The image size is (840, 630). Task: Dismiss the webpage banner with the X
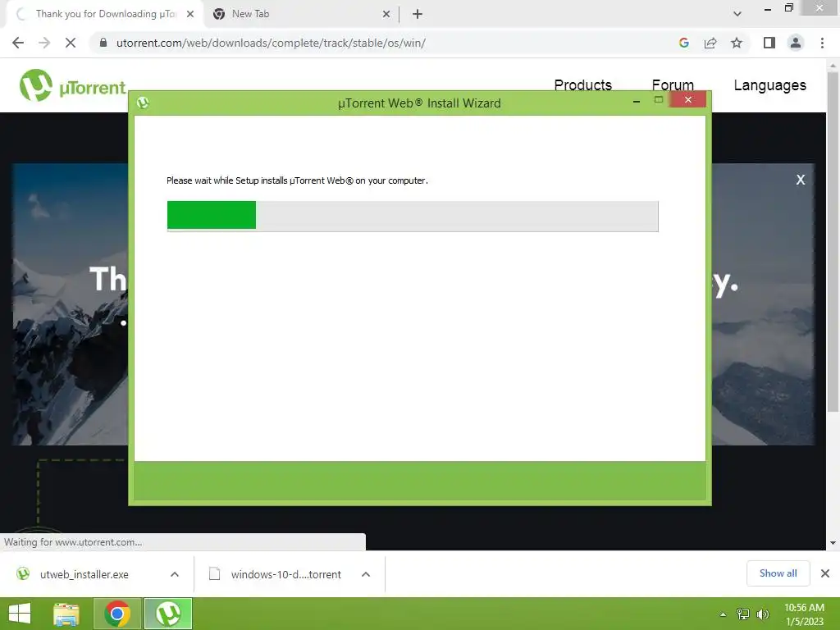pos(801,180)
